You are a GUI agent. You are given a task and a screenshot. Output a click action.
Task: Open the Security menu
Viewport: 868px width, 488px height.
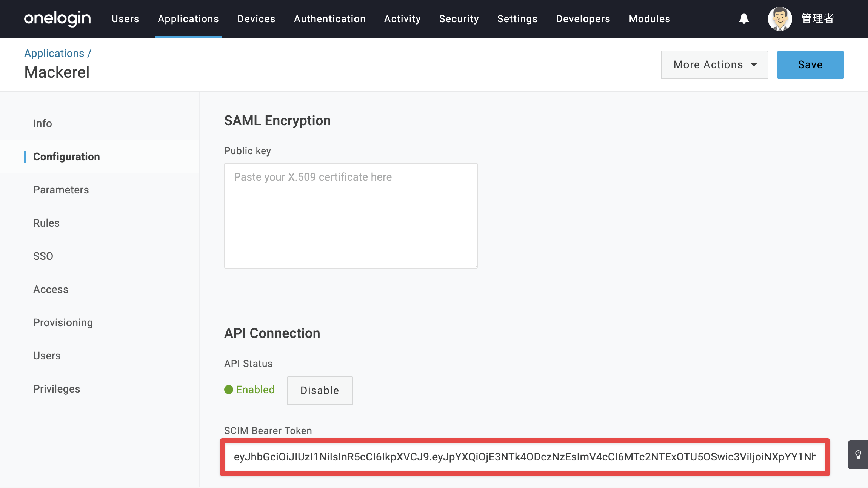tap(459, 19)
